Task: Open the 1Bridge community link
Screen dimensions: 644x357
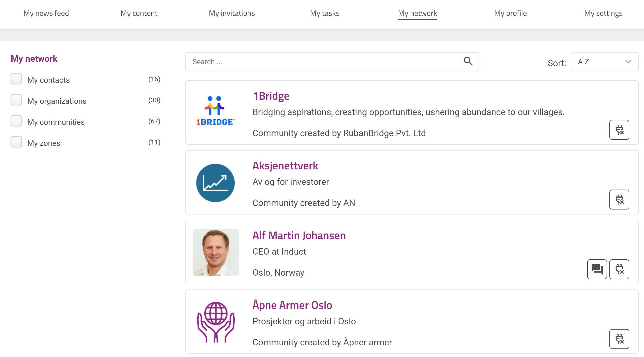Action: (x=271, y=96)
